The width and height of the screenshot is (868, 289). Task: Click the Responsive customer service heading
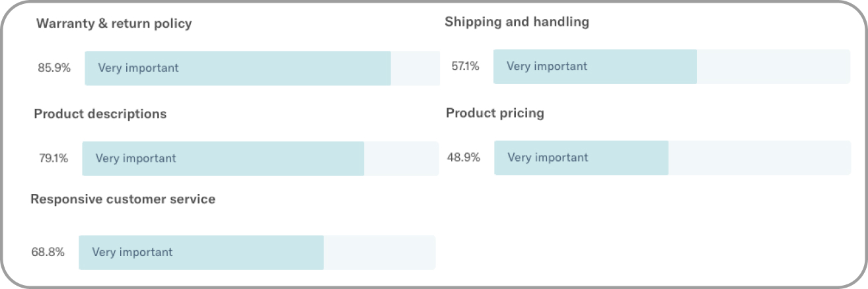(123, 199)
